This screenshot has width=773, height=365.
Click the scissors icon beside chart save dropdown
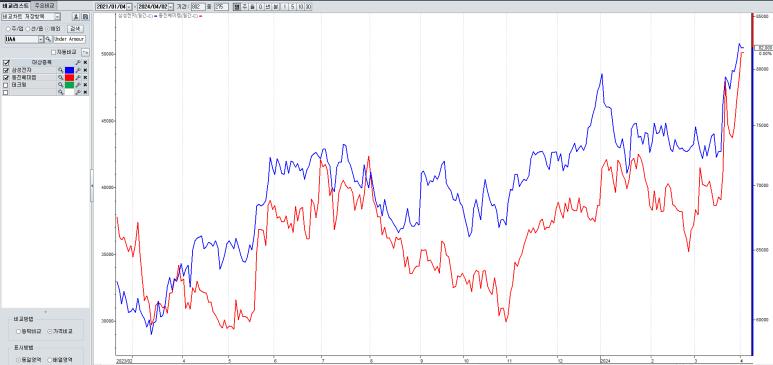pyautogui.click(x=75, y=17)
